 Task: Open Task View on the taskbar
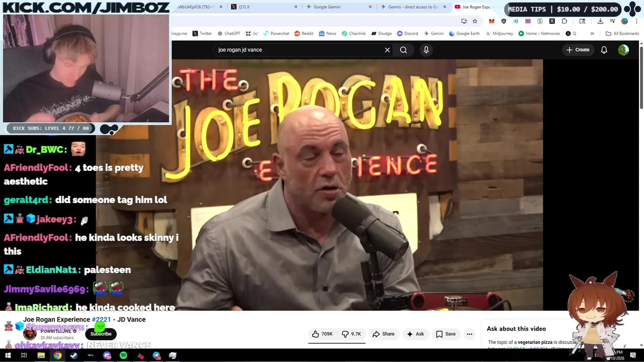[24, 355]
